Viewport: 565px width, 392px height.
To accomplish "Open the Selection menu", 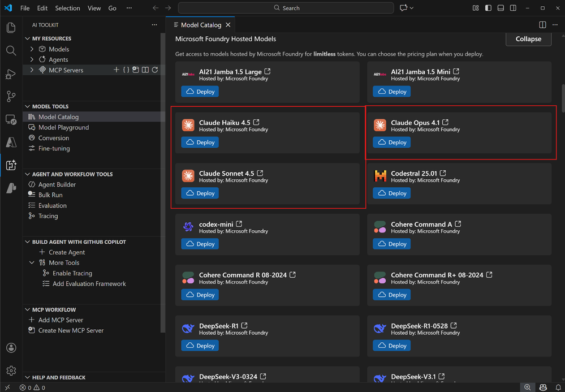I will pyautogui.click(x=67, y=8).
